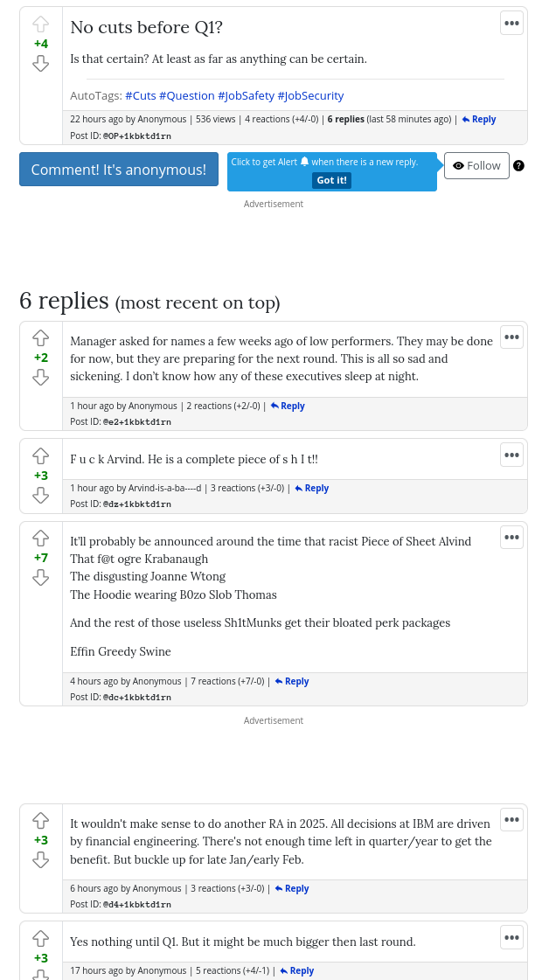Downvote the "No cuts before Q1?" post
Image resolution: width=542 pixels, height=980 pixels.
[x=40, y=63]
